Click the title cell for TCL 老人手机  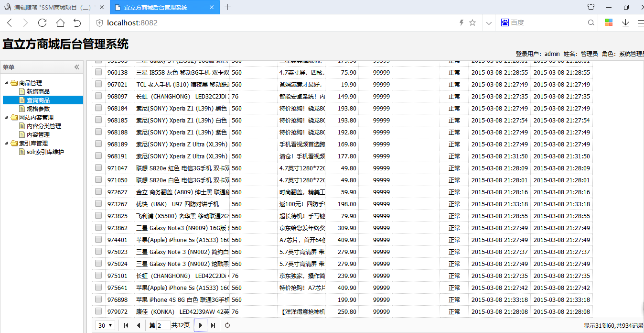point(182,84)
